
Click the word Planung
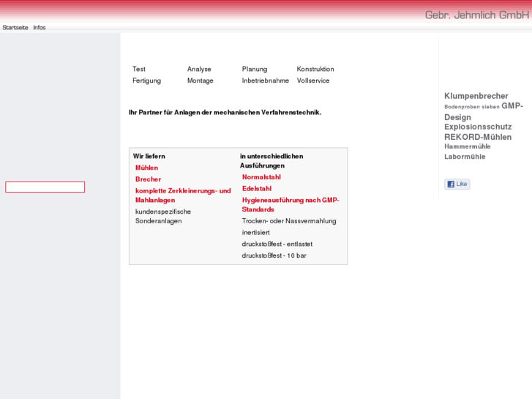pyautogui.click(x=255, y=70)
